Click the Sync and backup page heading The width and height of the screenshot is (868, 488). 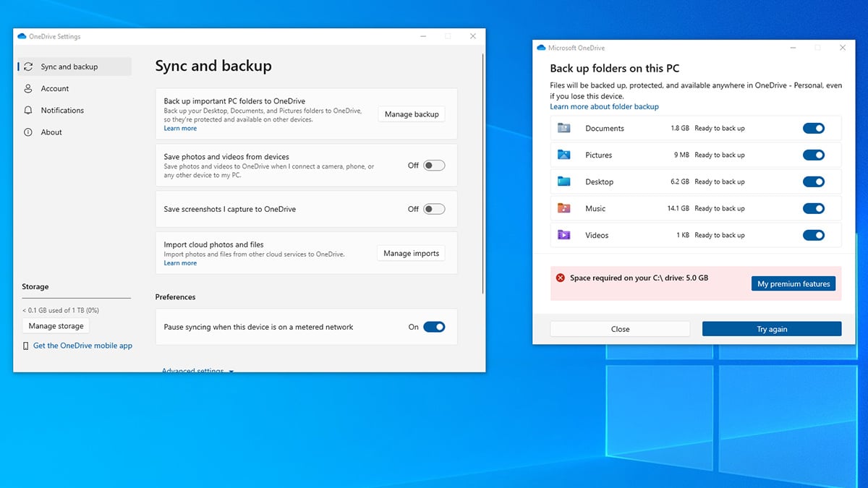tap(213, 66)
